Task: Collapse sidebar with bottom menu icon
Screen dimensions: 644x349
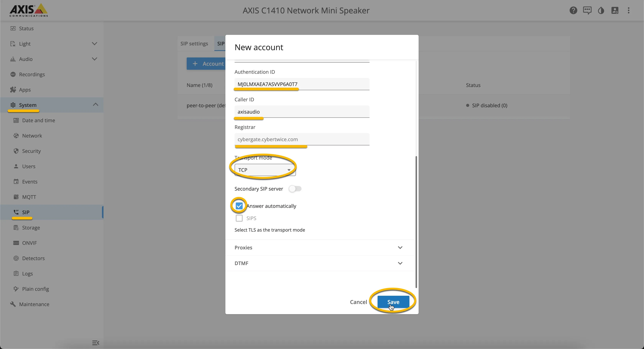Action: pyautogui.click(x=95, y=343)
